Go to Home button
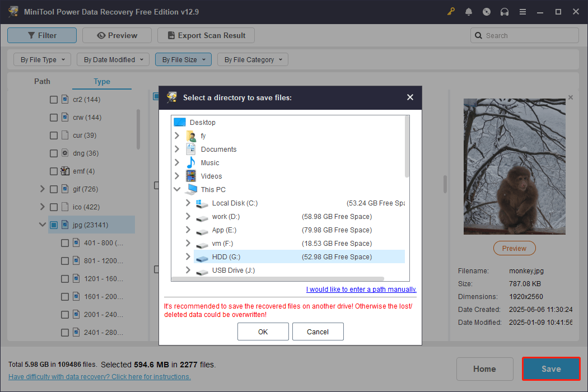The width and height of the screenshot is (588, 392). [x=484, y=368]
